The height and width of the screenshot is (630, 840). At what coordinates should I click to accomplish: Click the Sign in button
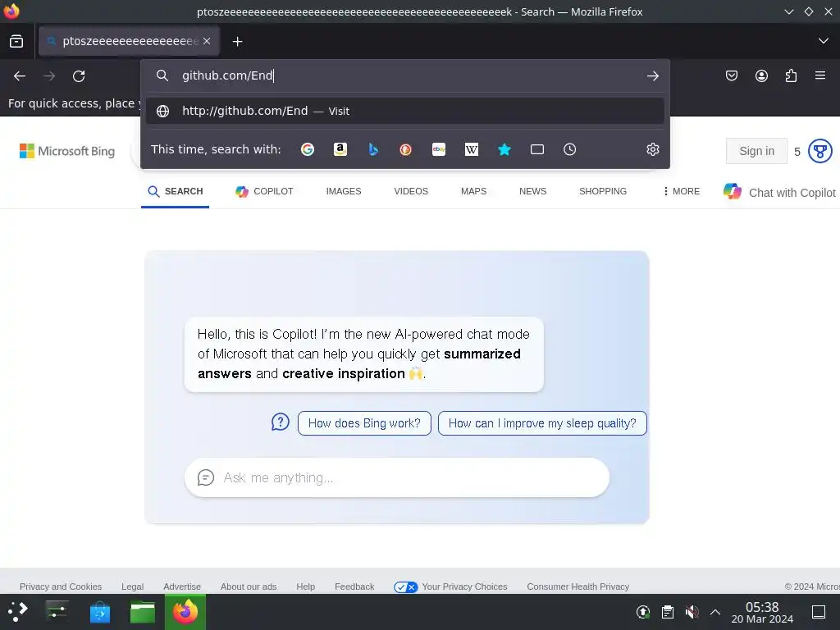(x=756, y=151)
